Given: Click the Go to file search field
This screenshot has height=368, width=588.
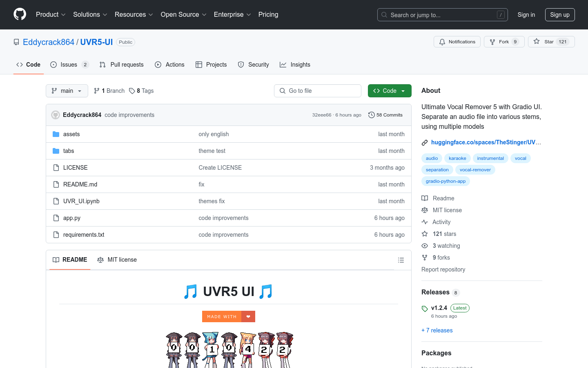Looking at the screenshot, I should coord(318,91).
